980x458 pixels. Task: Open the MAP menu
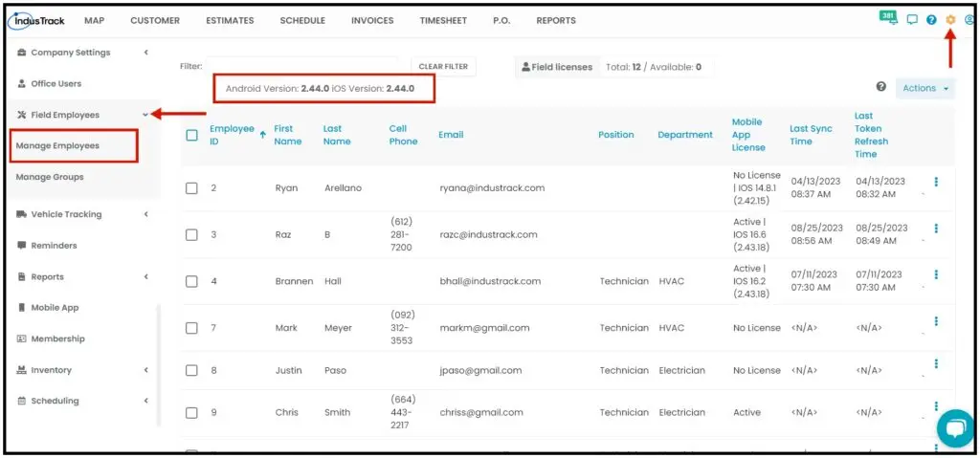(x=94, y=21)
